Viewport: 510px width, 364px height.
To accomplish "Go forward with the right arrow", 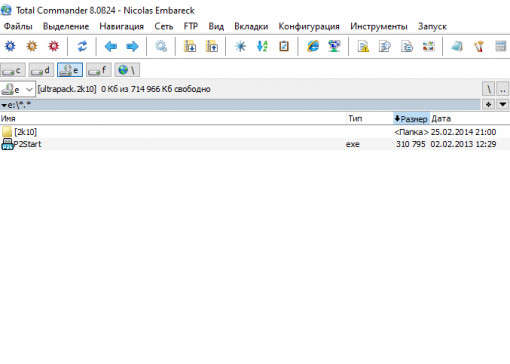I will [132, 46].
